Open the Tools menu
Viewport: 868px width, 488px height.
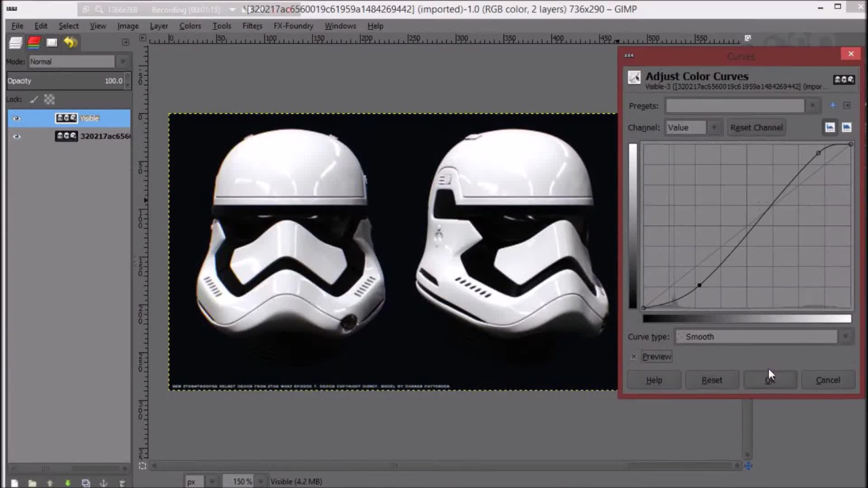(x=222, y=26)
